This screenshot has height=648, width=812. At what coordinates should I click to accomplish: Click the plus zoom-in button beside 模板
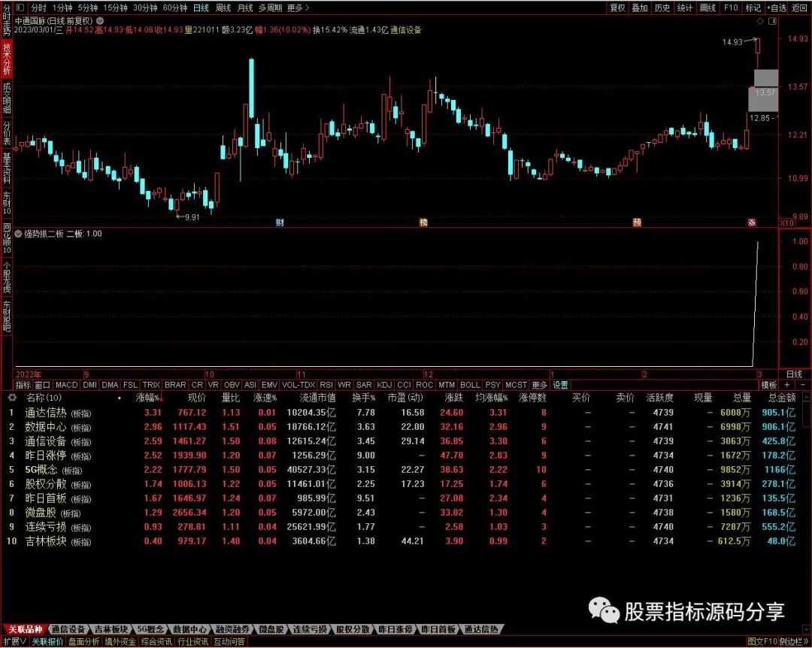tap(787, 385)
